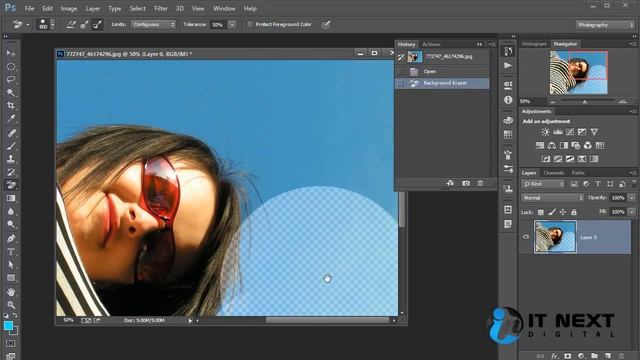Open the Normal blend mode dropdown
The height and width of the screenshot is (360, 640).
(553, 198)
